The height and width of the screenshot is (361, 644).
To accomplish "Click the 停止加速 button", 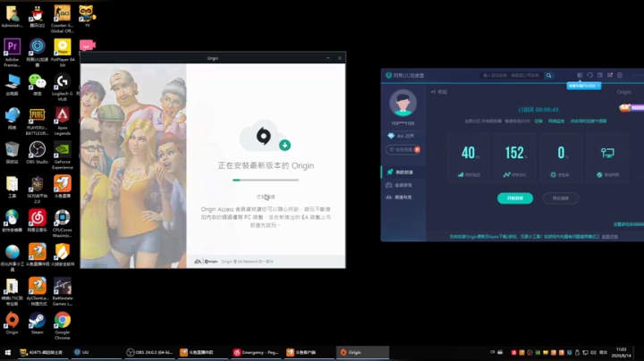I will point(561,198).
